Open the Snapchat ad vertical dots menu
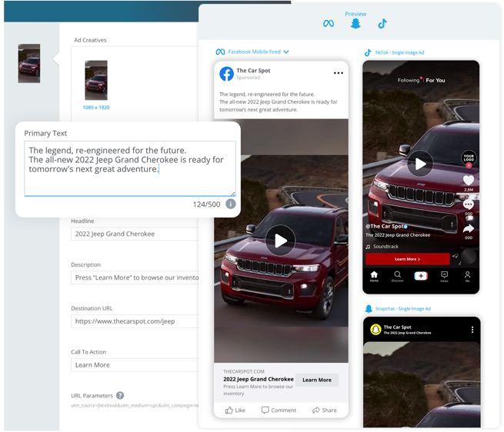Image resolution: width=504 pixels, height=432 pixels. [x=472, y=330]
